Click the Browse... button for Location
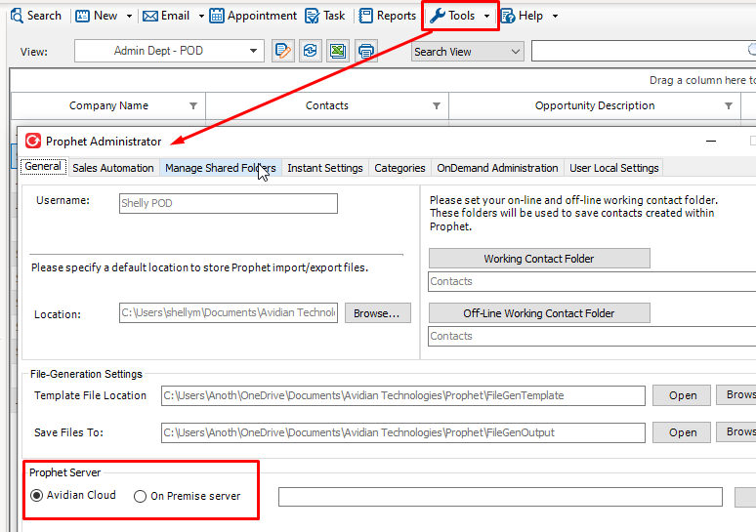 pyautogui.click(x=378, y=313)
